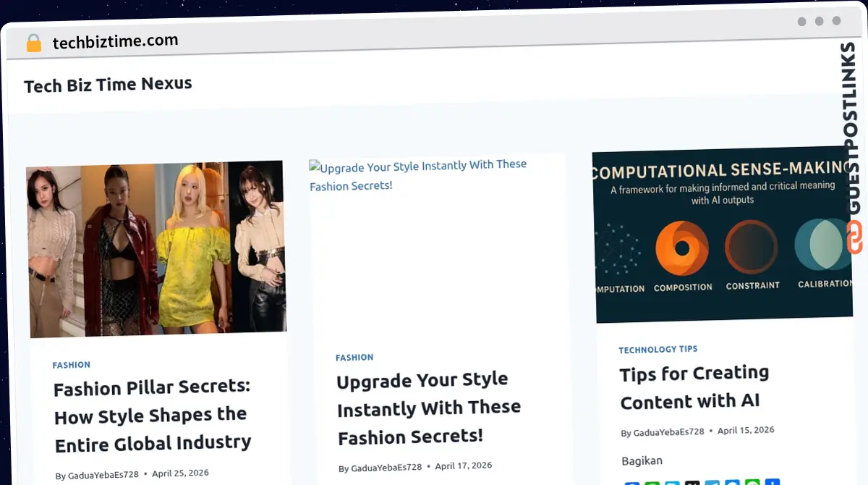Screen dimensions: 868x485
Task: Click the date April 25, 2026
Action: (x=180, y=473)
